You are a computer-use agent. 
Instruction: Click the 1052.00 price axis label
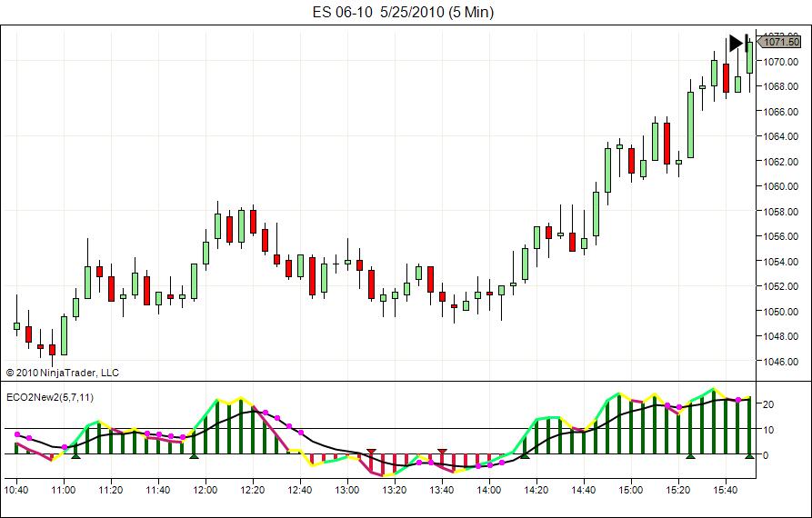[x=781, y=286]
